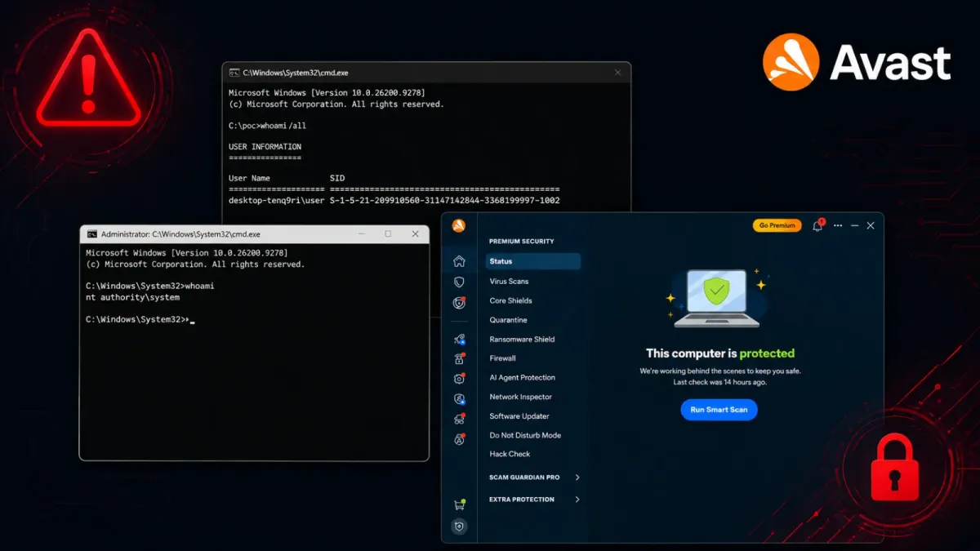Open Hack Check
The width and height of the screenshot is (980, 551).
[x=510, y=454]
